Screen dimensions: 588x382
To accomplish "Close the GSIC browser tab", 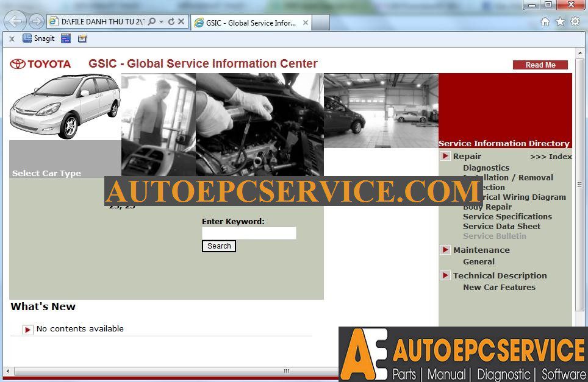I will pos(306,23).
